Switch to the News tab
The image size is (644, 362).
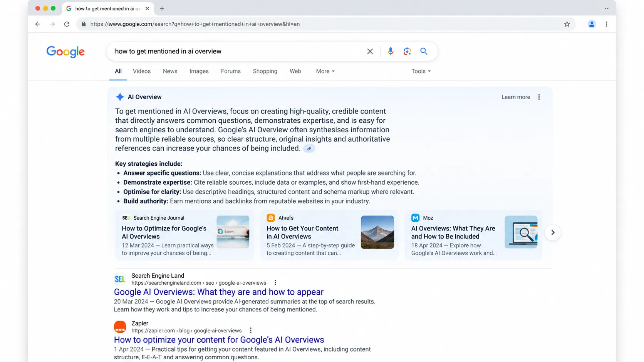click(170, 71)
